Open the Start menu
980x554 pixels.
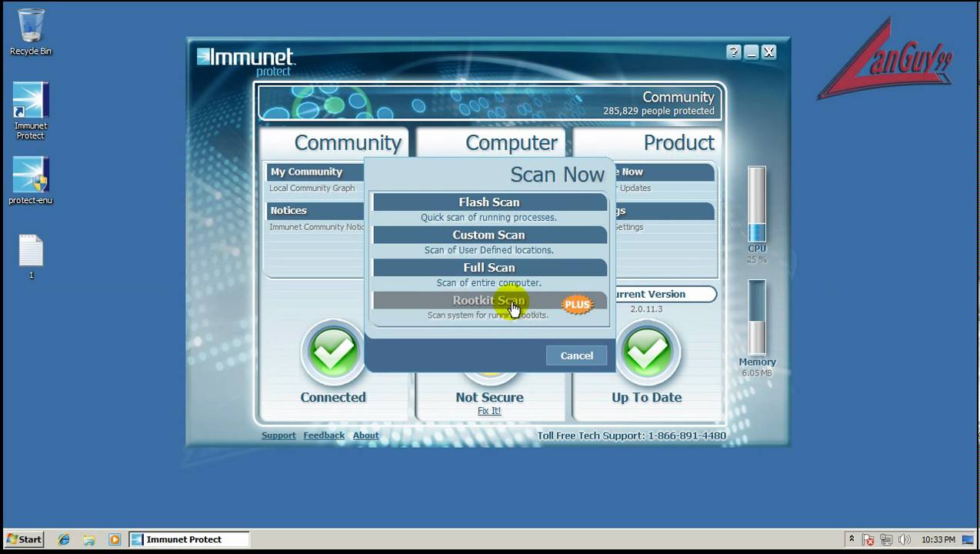(24, 539)
